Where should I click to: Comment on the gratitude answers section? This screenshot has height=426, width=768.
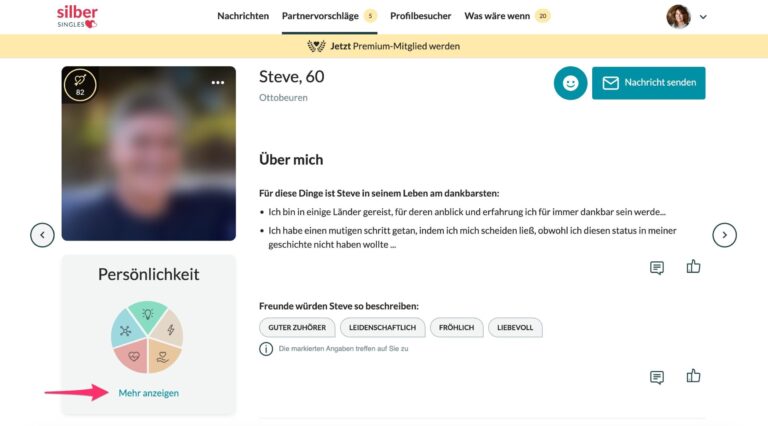click(x=657, y=267)
